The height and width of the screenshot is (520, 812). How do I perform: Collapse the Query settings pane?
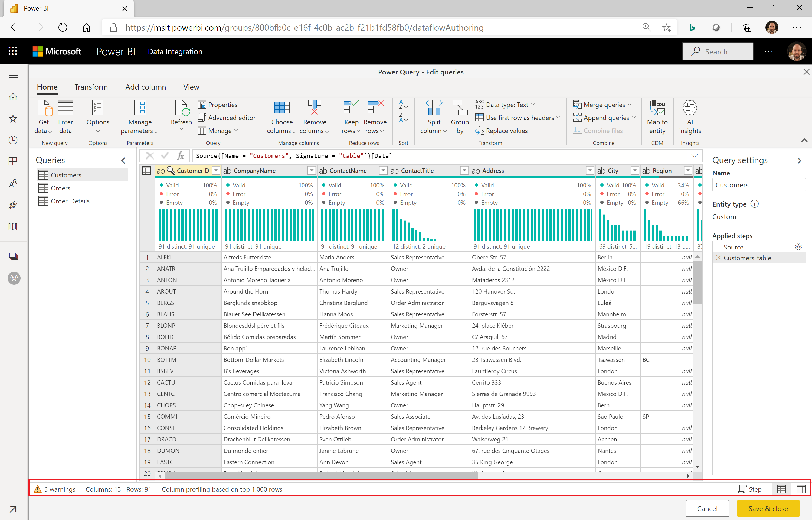coord(799,160)
